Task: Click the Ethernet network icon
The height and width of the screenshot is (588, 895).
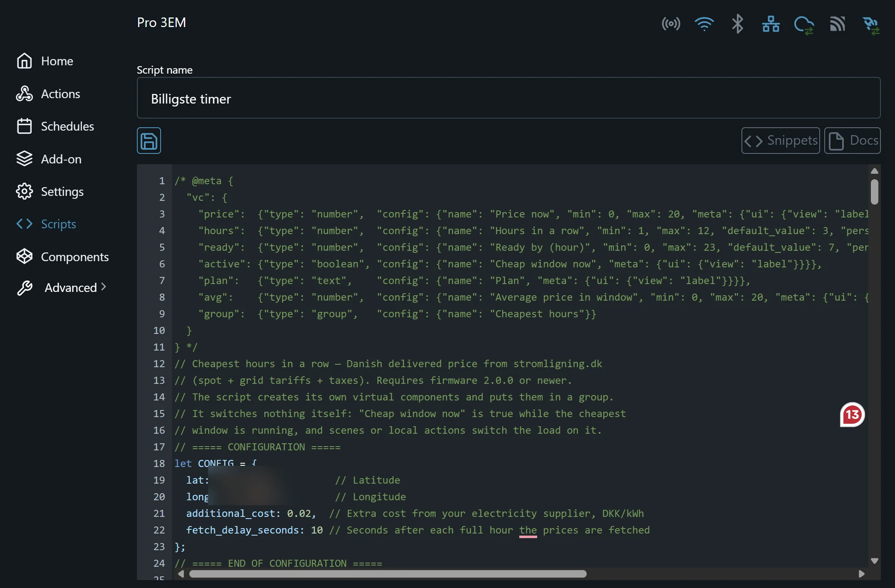Action: pyautogui.click(x=771, y=24)
